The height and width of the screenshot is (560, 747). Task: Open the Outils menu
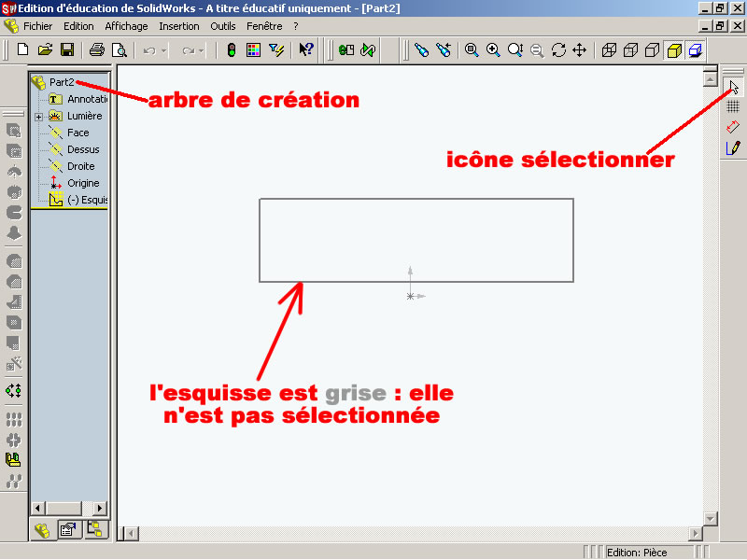[x=223, y=26]
